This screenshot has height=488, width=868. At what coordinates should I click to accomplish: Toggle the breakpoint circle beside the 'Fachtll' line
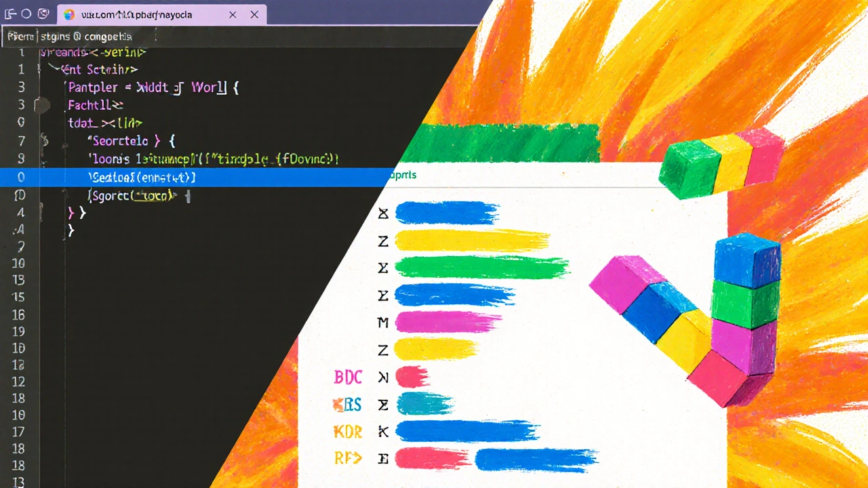(x=42, y=105)
